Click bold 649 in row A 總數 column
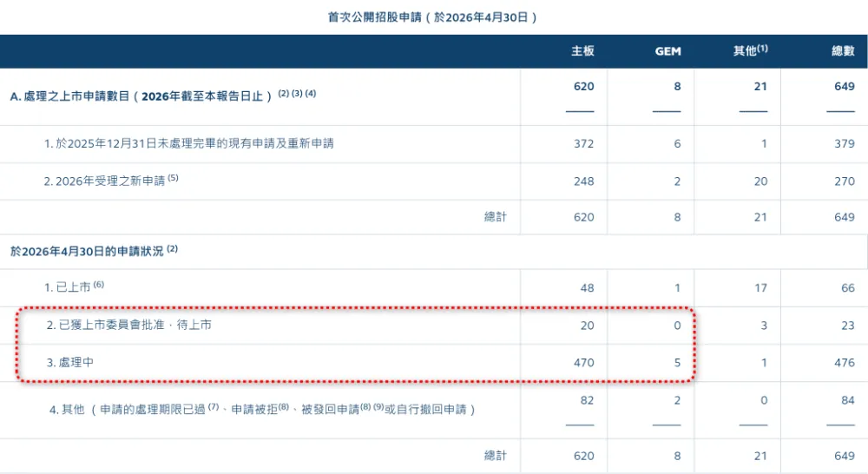The image size is (868, 474). pyautogui.click(x=845, y=87)
